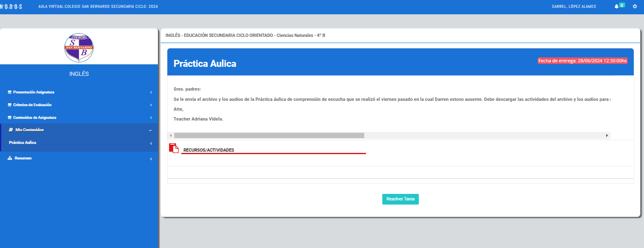The width and height of the screenshot is (644, 248).
Task: Click the red document resources icon
Action: (174, 148)
